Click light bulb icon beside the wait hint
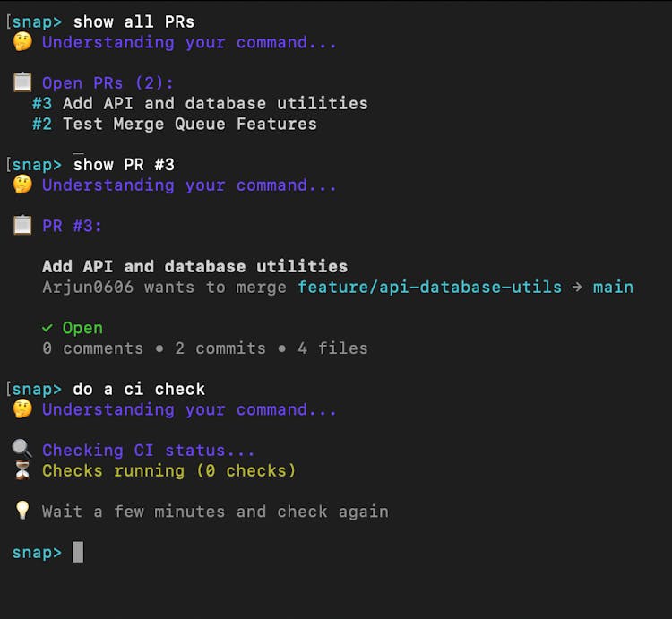 [x=22, y=512]
